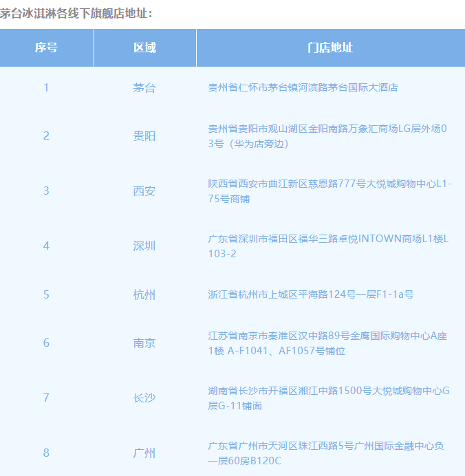Click the 南京市秦淮区汉中路89号 address
Image resolution: width=465 pixels, height=476 pixels.
click(328, 343)
